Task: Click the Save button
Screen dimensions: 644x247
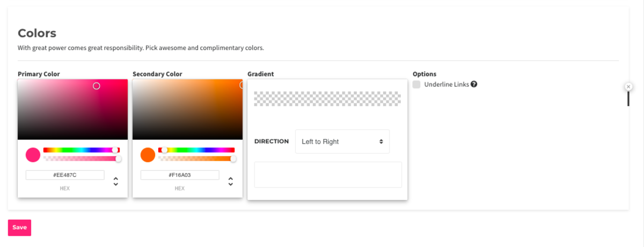Action: pyautogui.click(x=19, y=228)
